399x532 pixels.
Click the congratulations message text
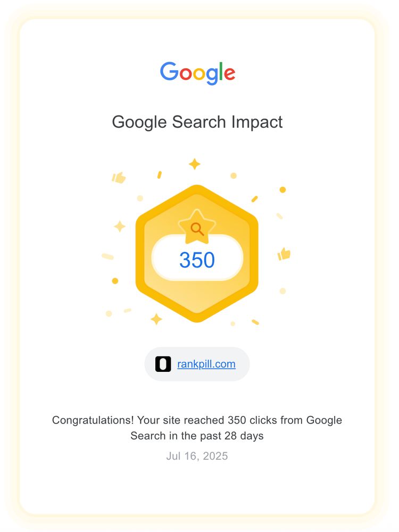tap(197, 428)
